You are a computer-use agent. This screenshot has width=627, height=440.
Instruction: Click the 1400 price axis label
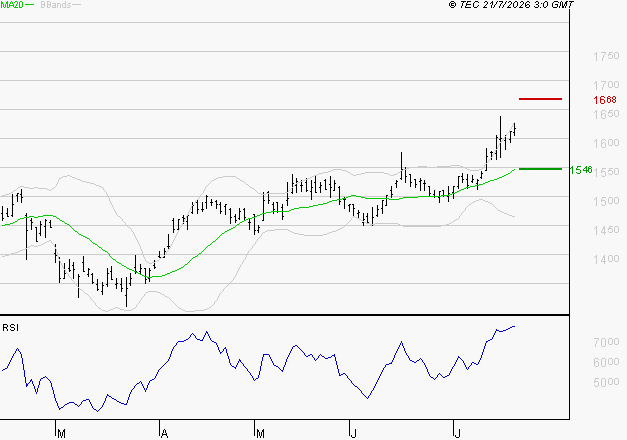tap(606, 259)
